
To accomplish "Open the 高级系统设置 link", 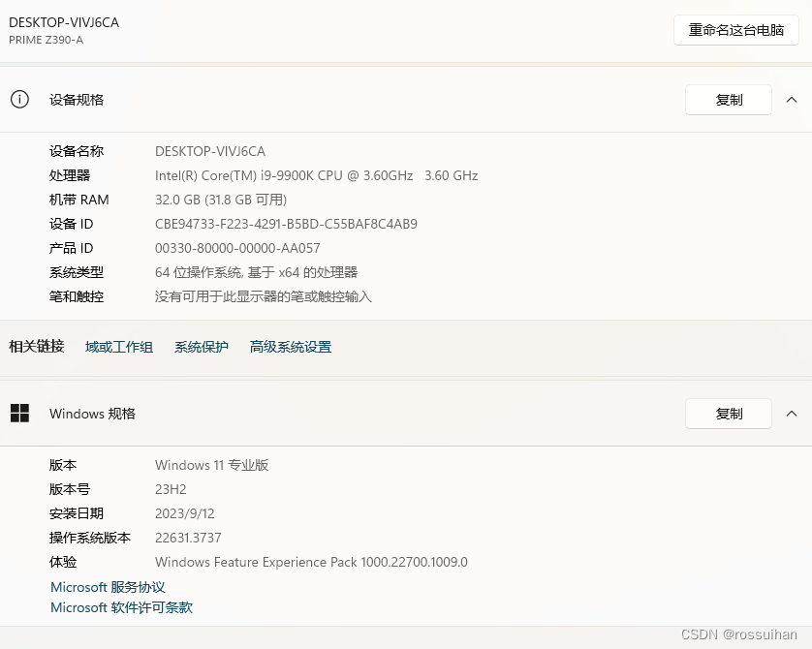I will click(x=291, y=346).
